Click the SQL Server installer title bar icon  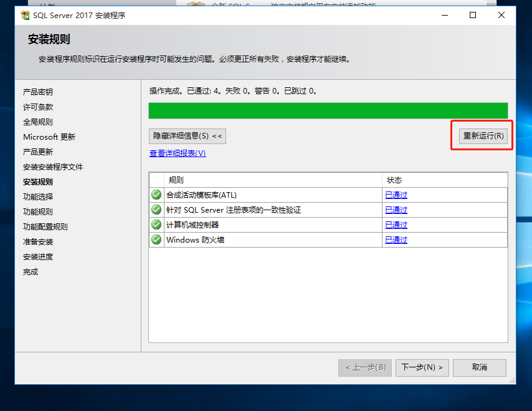(x=25, y=16)
